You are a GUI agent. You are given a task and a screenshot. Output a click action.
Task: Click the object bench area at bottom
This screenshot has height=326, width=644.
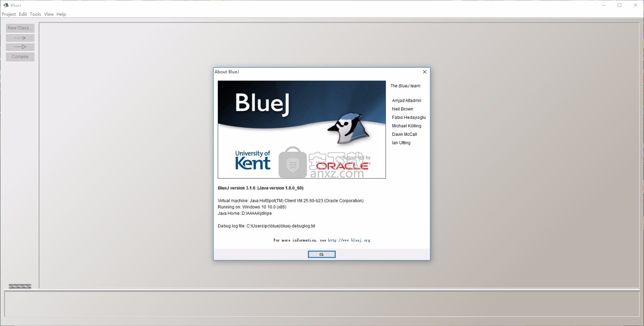pyautogui.click(x=322, y=304)
